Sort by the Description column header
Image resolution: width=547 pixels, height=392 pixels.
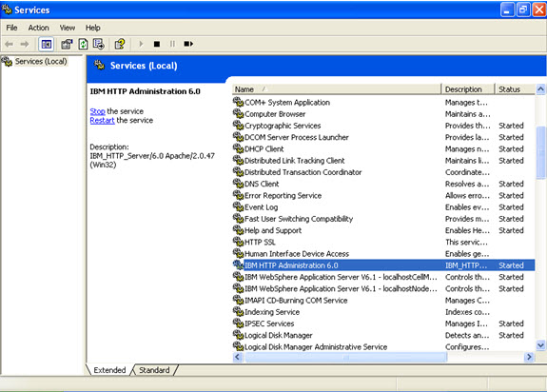click(468, 89)
